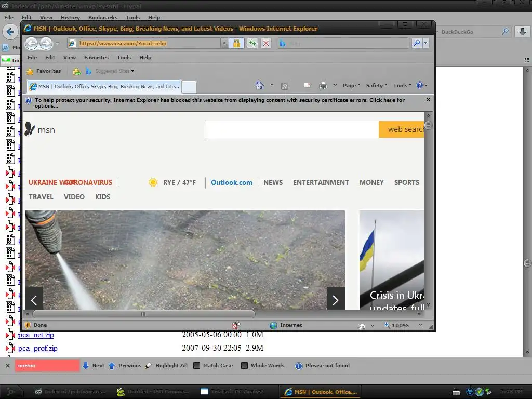Click the find bar field containing norton
The height and width of the screenshot is (399, 532).
[x=47, y=365]
